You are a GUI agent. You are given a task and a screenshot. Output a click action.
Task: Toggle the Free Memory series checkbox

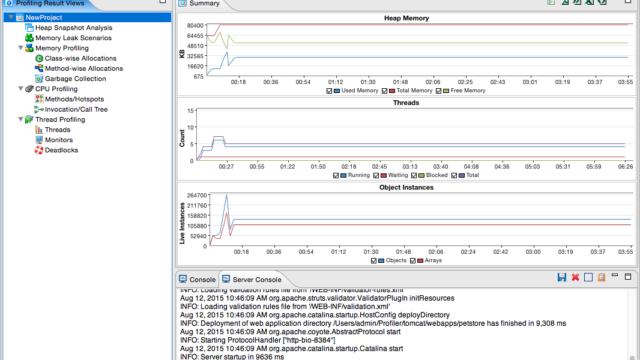(x=438, y=91)
